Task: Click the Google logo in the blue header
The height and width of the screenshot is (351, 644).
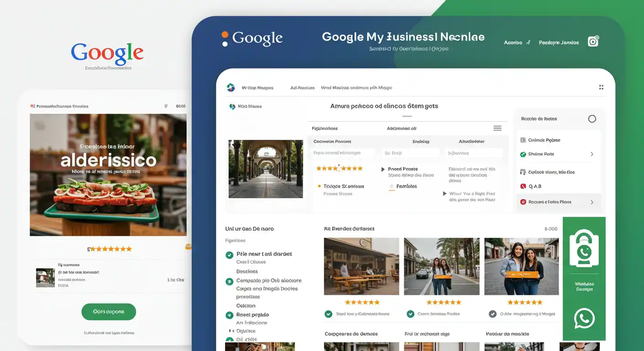Action: [252, 38]
